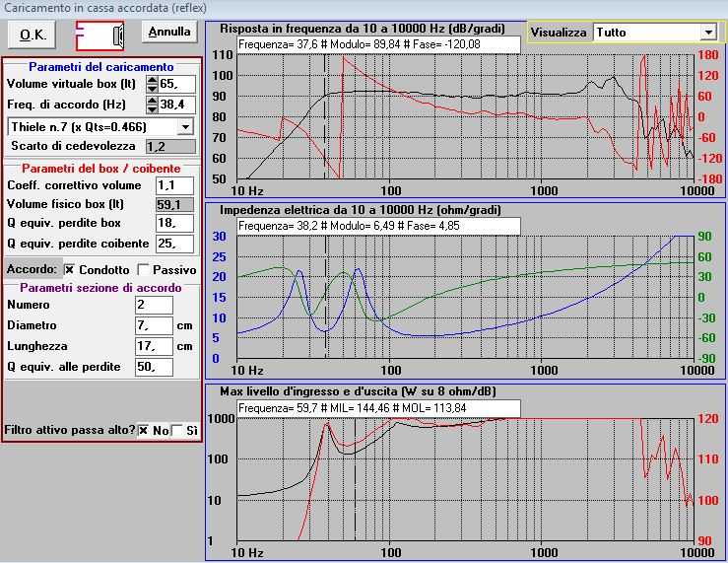Click the Q equiv. alle perdite field
The image size is (728, 563).
(x=154, y=367)
